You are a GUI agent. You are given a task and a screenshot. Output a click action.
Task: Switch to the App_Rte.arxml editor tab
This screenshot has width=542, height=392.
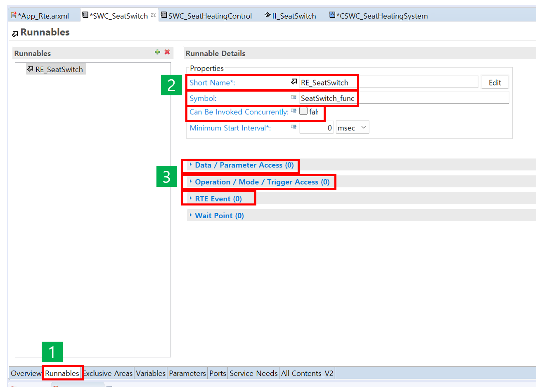pos(43,16)
